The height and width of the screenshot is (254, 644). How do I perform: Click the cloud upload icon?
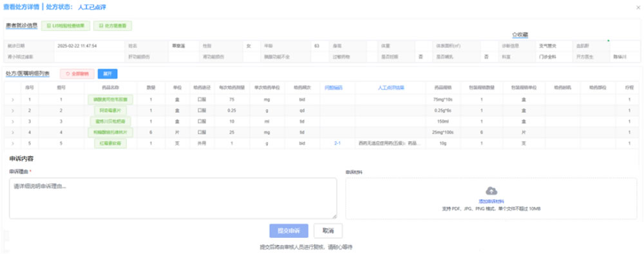click(x=491, y=191)
